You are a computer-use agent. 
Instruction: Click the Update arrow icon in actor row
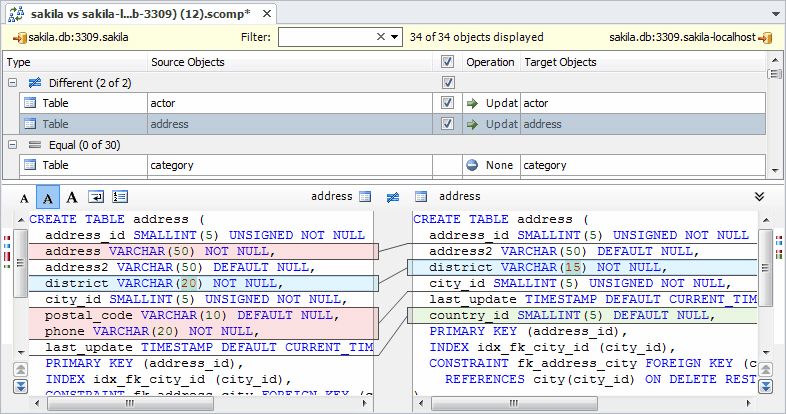[472, 103]
